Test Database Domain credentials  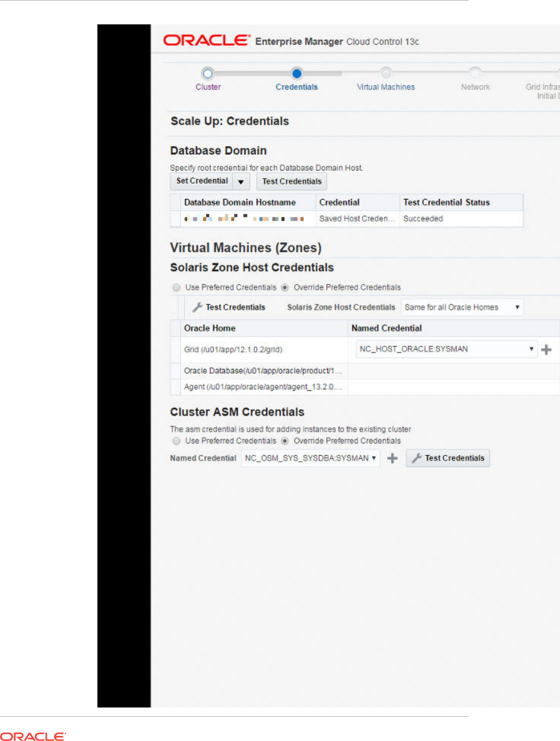pos(292,181)
